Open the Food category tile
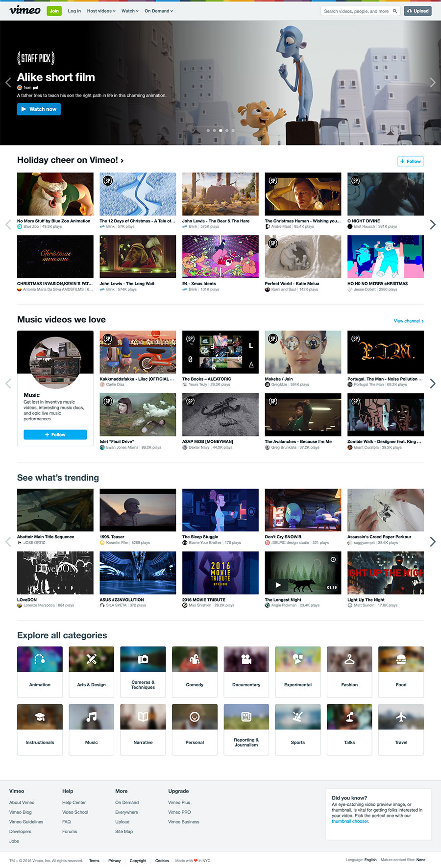Image resolution: width=441 pixels, height=868 pixels. (401, 672)
